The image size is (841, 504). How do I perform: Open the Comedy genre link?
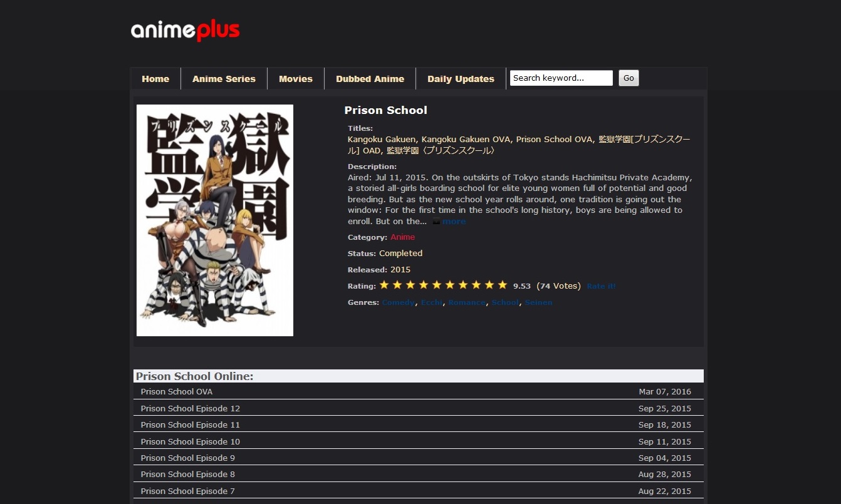(398, 302)
